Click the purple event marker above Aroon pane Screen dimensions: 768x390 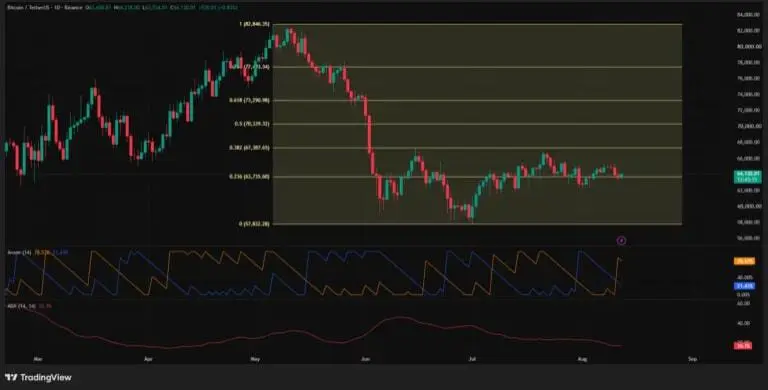[621, 241]
